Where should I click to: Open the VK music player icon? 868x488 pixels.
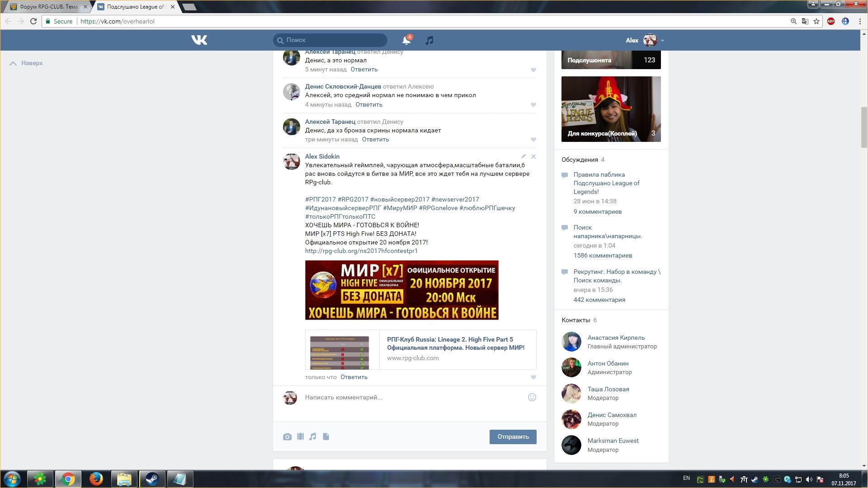(x=429, y=40)
